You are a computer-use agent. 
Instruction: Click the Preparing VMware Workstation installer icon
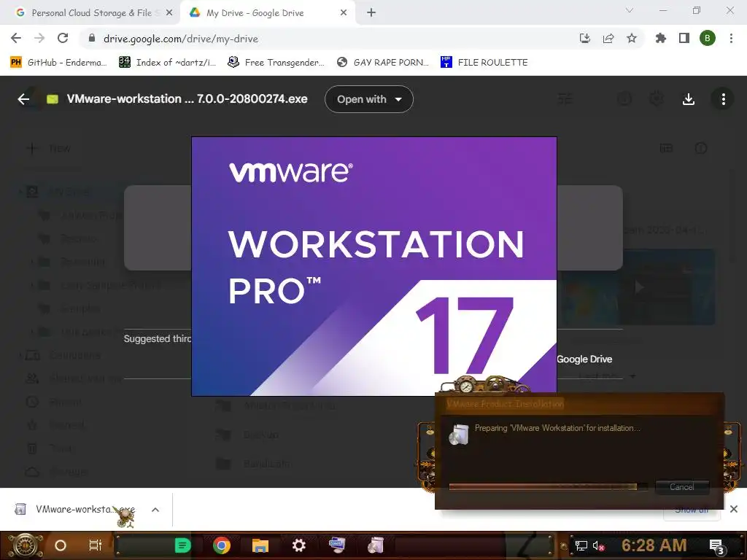tap(460, 435)
